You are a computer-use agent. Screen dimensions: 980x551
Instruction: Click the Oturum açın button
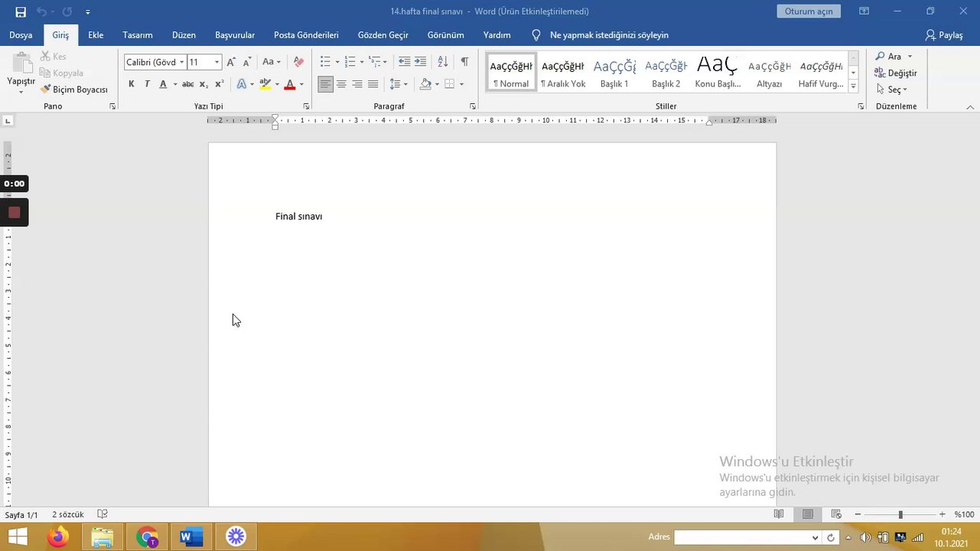click(809, 11)
